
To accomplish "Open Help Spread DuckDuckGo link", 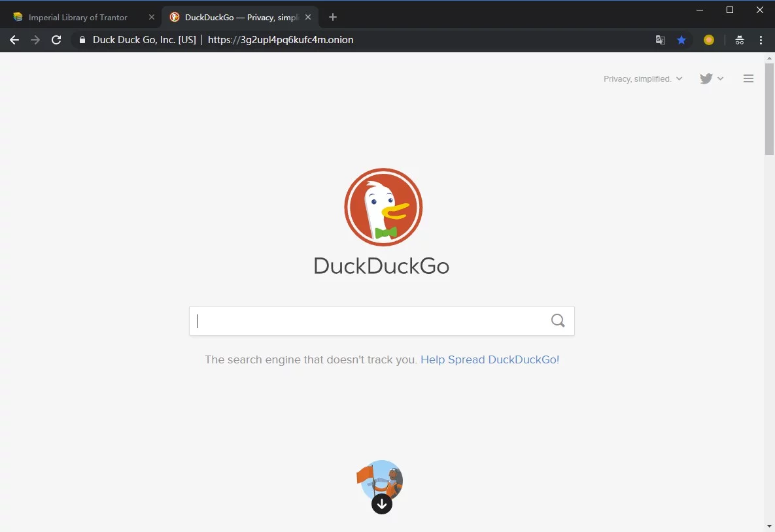I will tap(490, 359).
